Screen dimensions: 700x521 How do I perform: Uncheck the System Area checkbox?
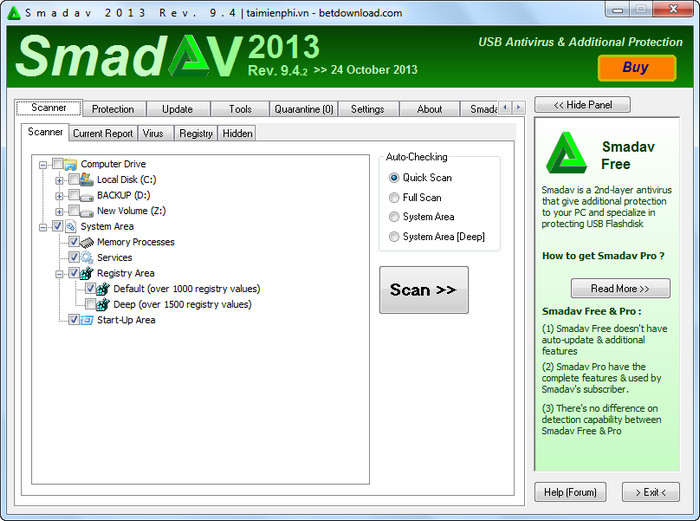click(58, 226)
